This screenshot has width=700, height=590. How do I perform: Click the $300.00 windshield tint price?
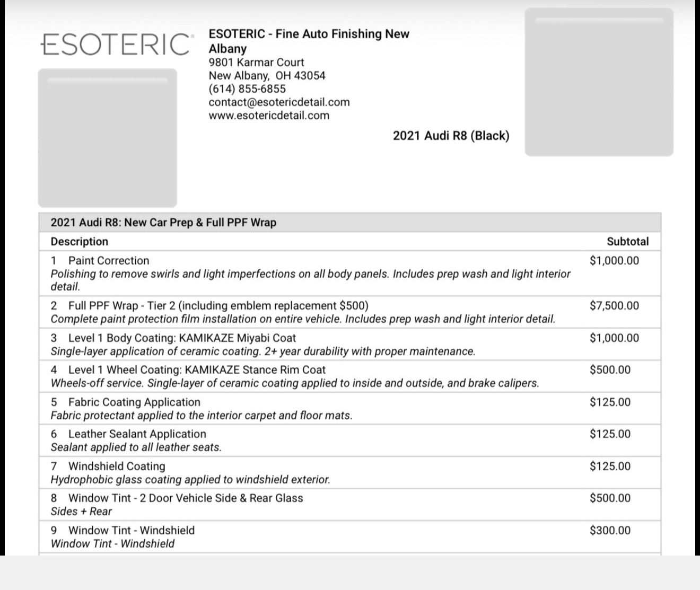[610, 531]
